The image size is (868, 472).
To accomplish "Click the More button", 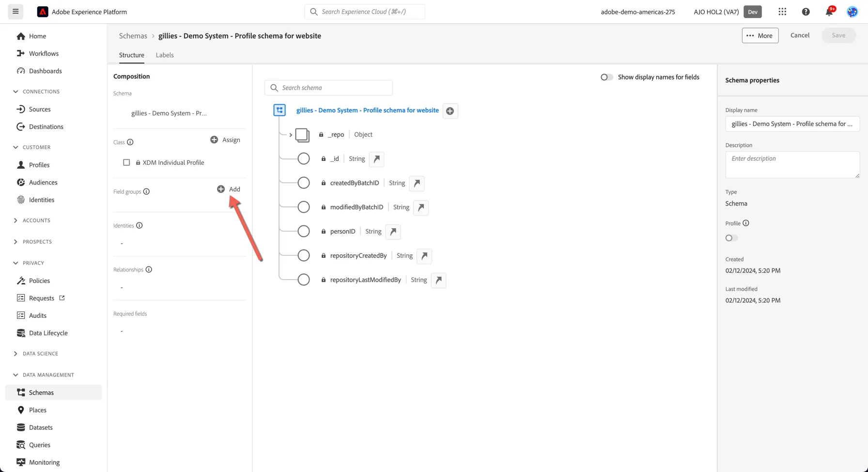I will tap(760, 35).
